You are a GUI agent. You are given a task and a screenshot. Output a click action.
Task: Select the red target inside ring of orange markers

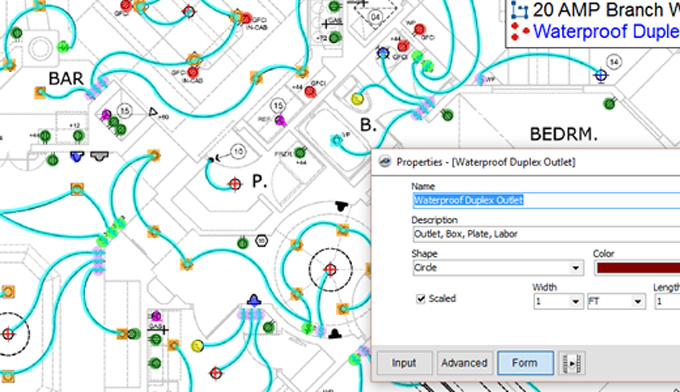(x=330, y=270)
